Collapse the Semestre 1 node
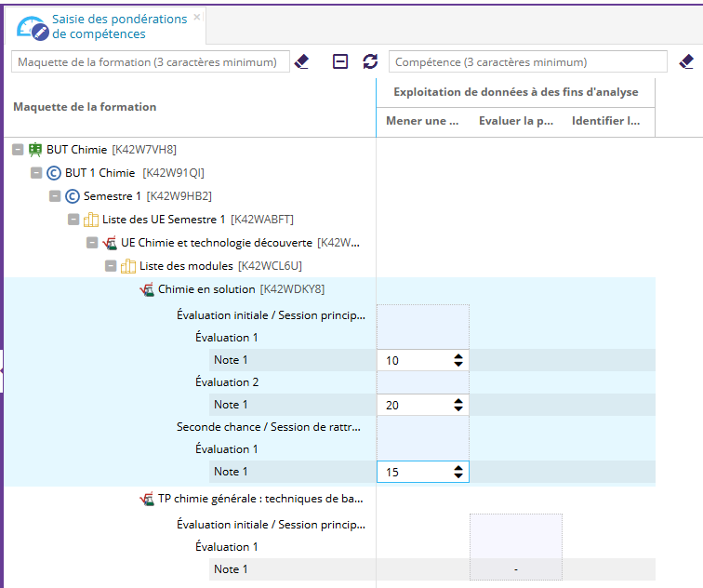This screenshot has width=703, height=588. (55, 196)
